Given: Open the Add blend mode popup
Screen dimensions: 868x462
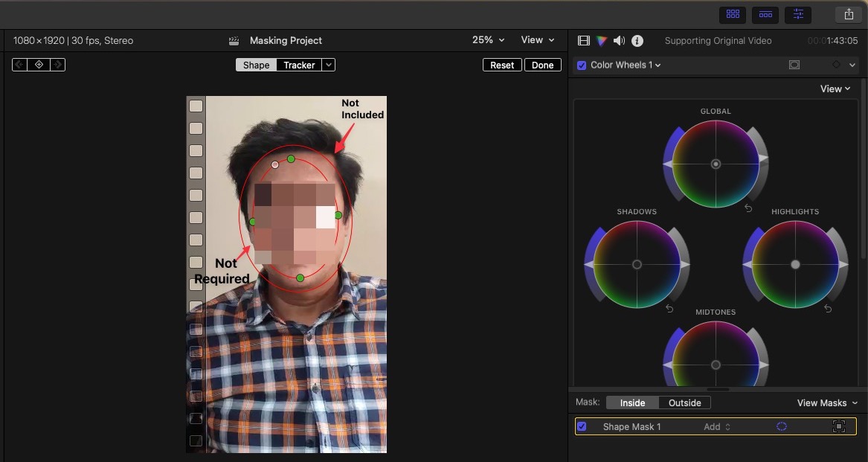Looking at the screenshot, I should 717,426.
